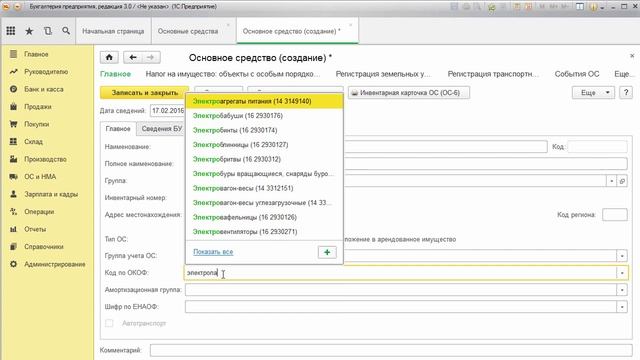This screenshot has height=360, width=640.
Task: Select Электробабуши (16 2930176) suggestion
Action: point(264,116)
